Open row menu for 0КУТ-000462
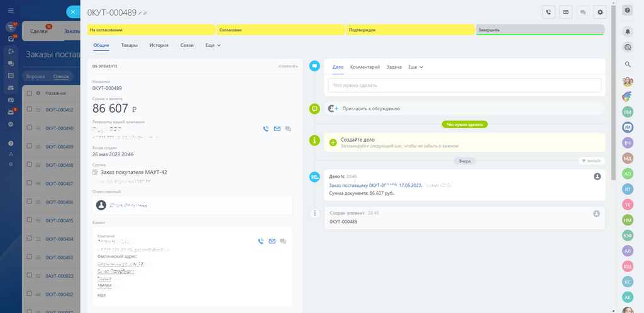The height and width of the screenshot is (313, 644). (x=38, y=110)
